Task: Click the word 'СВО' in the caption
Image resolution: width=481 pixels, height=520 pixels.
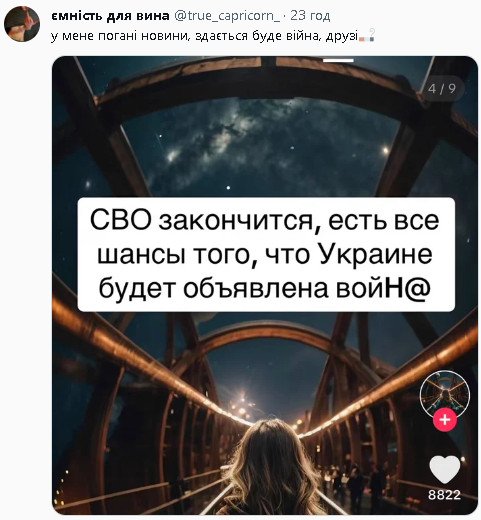Action: (x=120, y=220)
